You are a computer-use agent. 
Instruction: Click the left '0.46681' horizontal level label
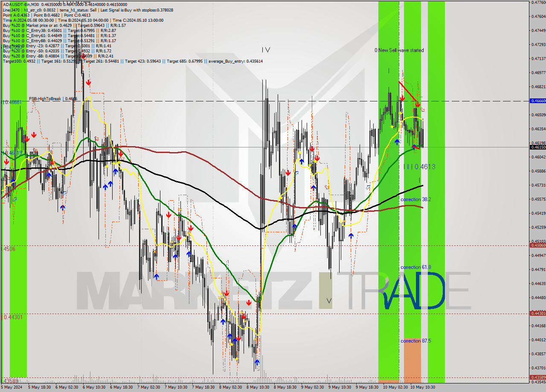click(12, 102)
